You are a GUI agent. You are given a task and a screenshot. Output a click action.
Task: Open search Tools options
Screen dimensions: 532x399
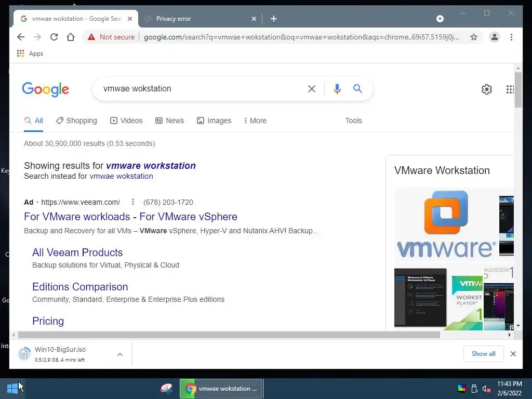click(353, 121)
